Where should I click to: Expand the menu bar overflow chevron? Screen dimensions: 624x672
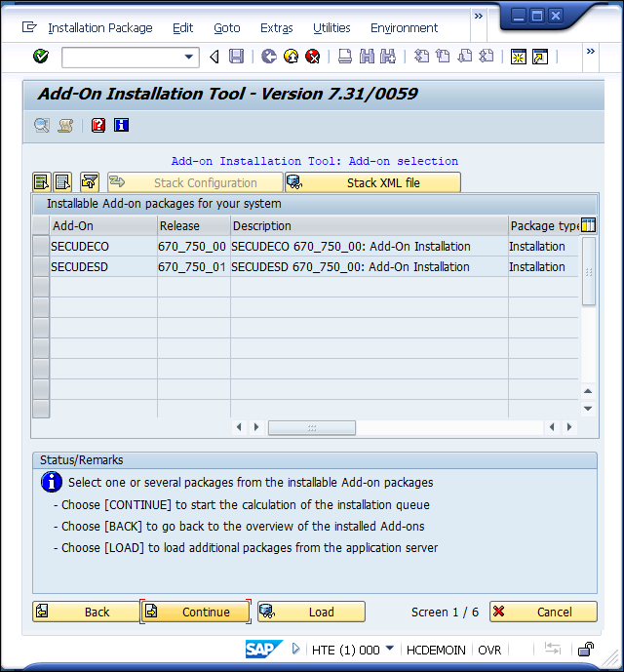tap(479, 17)
